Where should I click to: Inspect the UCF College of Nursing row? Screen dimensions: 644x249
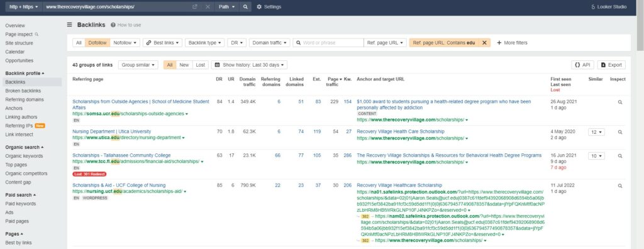click(619, 185)
